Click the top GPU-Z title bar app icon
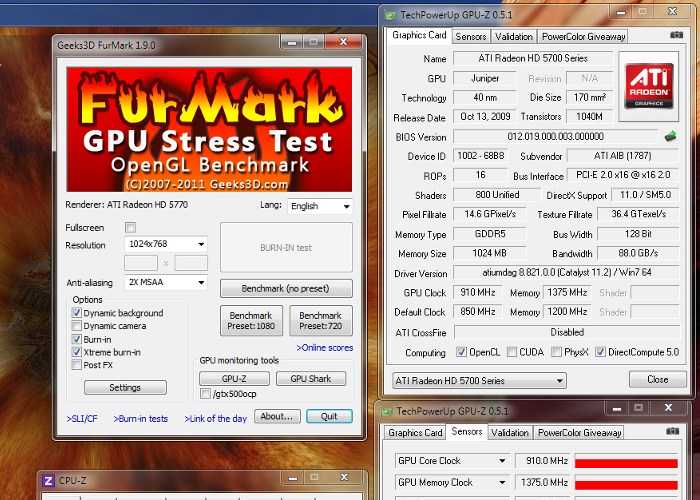Screen dimensions: 700x500 point(390,15)
